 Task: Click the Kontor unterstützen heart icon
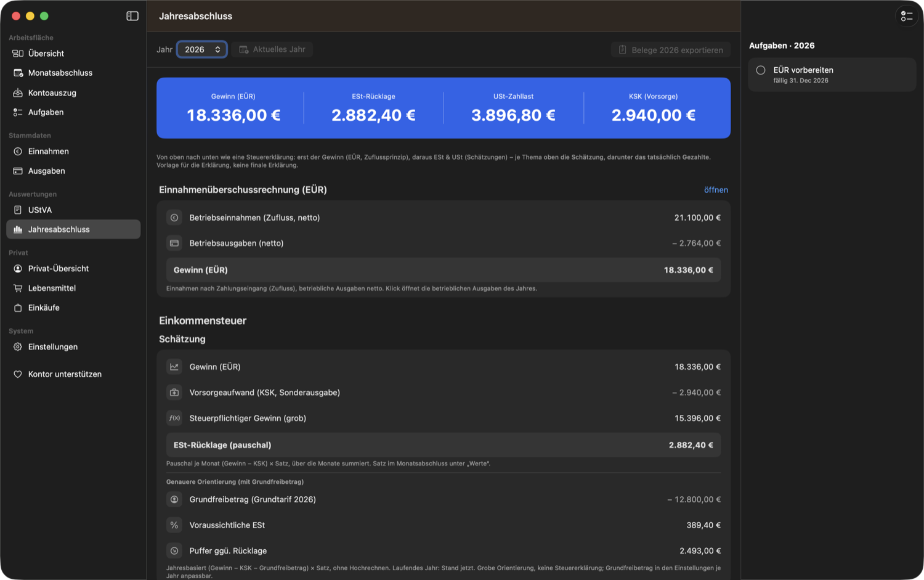pyautogui.click(x=18, y=374)
